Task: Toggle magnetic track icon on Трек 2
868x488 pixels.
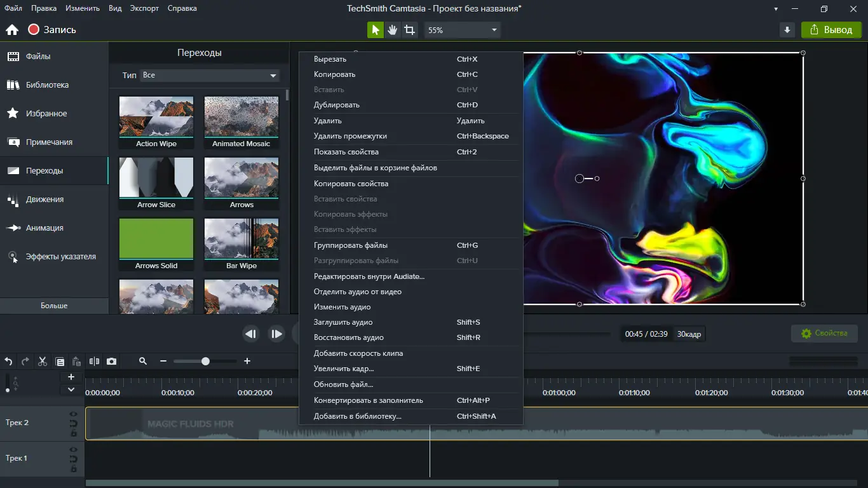Action: coord(74,423)
